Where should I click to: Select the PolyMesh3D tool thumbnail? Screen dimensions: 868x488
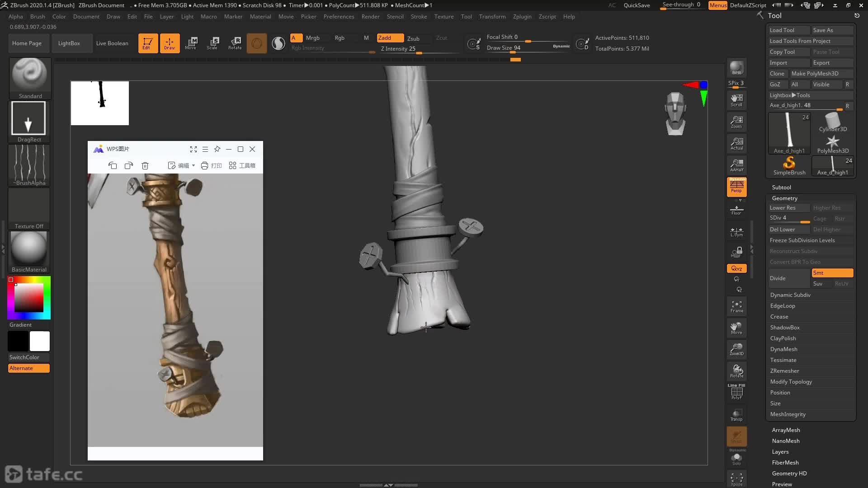coord(833,145)
